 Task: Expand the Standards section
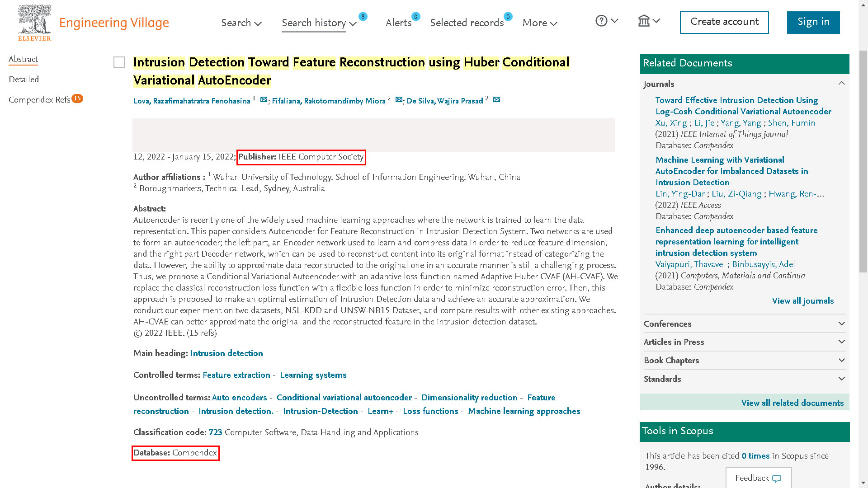click(x=841, y=379)
